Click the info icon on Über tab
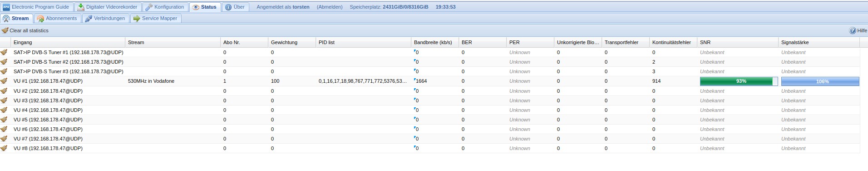The image size is (868, 171). tap(228, 7)
